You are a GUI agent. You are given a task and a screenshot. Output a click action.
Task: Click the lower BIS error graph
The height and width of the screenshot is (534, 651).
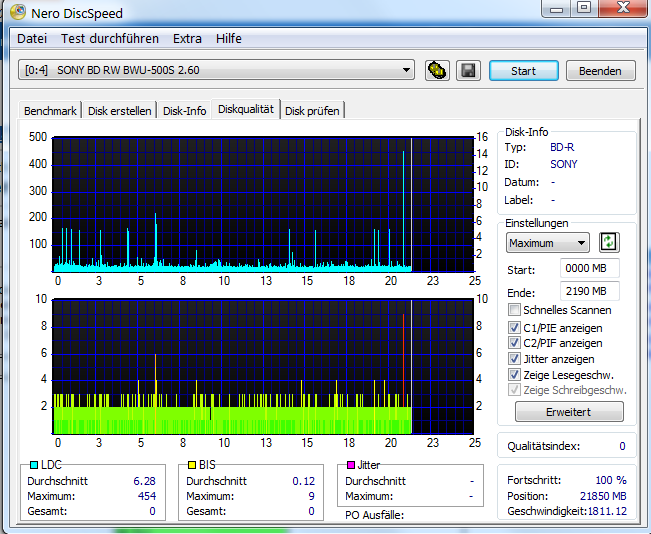point(263,366)
